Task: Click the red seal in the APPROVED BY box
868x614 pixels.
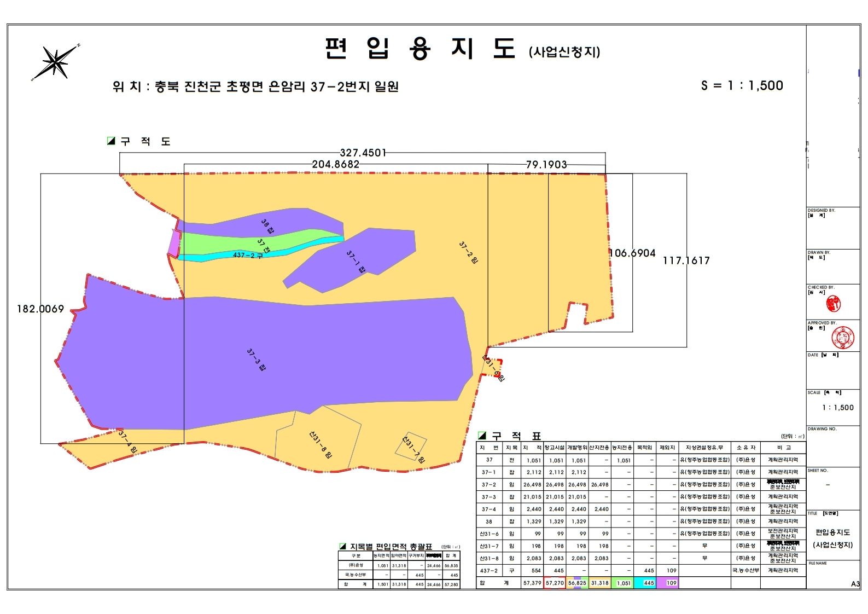Action: click(x=842, y=338)
